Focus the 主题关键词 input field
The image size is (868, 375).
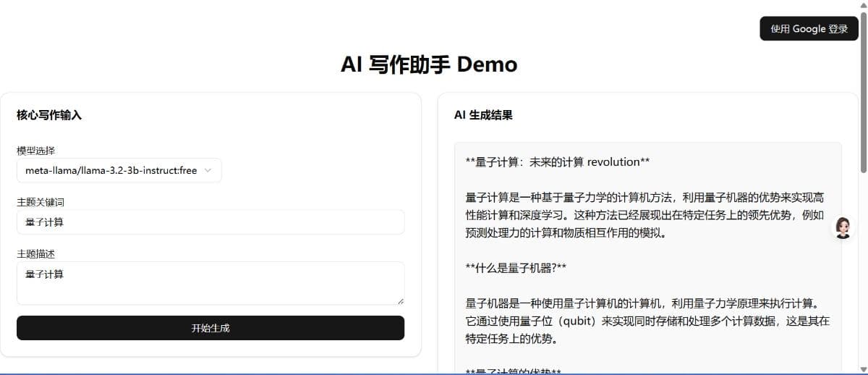(x=210, y=222)
